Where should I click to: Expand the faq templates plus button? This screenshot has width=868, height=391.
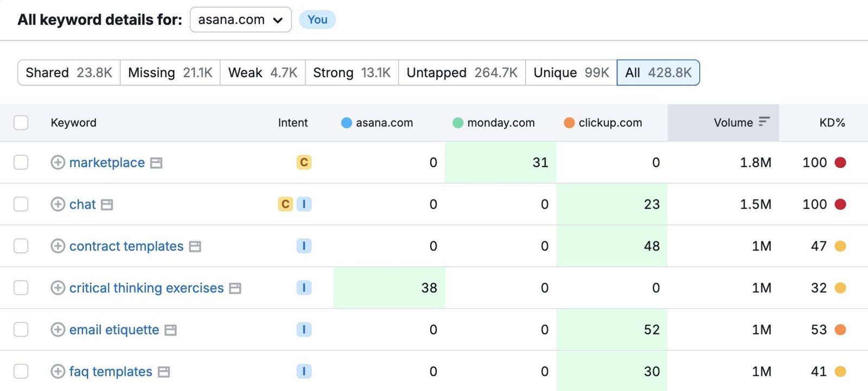(58, 371)
